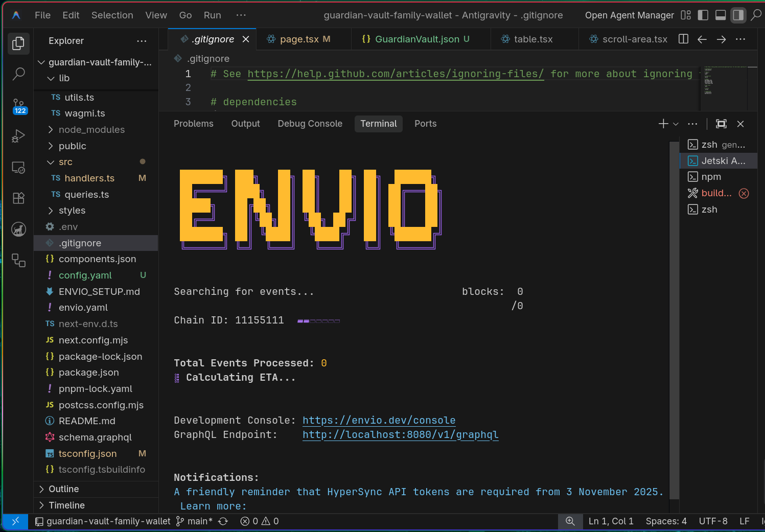Click Open Agent Manager button
This screenshot has height=532, width=765.
629,15
